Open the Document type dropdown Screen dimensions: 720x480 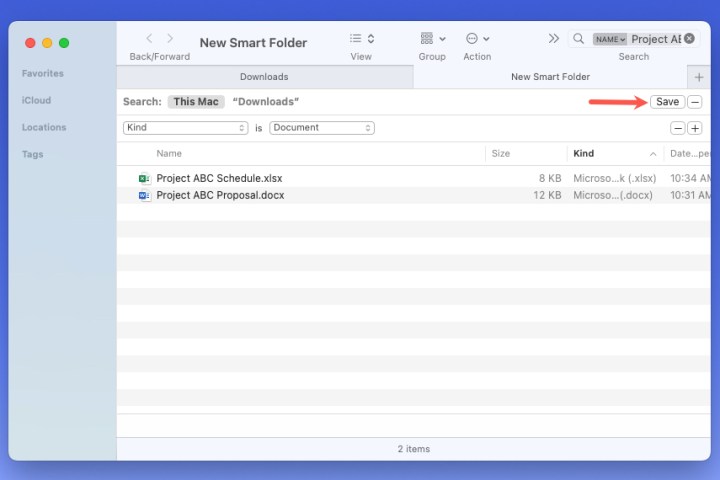[x=322, y=128]
